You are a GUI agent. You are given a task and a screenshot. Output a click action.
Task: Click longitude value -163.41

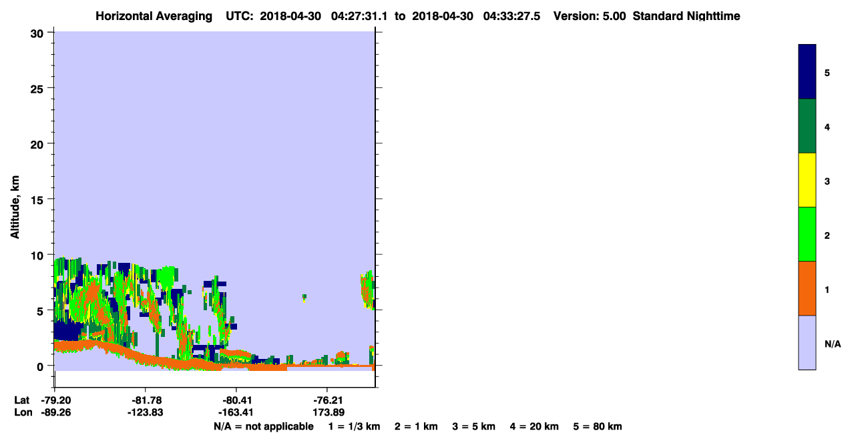tap(236, 412)
